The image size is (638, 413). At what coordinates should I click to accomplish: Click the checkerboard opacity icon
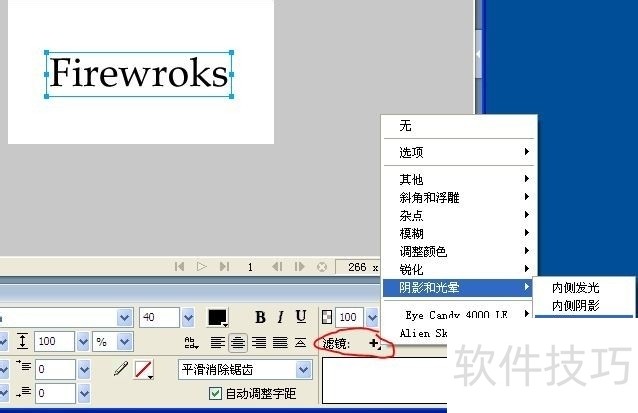(x=327, y=317)
